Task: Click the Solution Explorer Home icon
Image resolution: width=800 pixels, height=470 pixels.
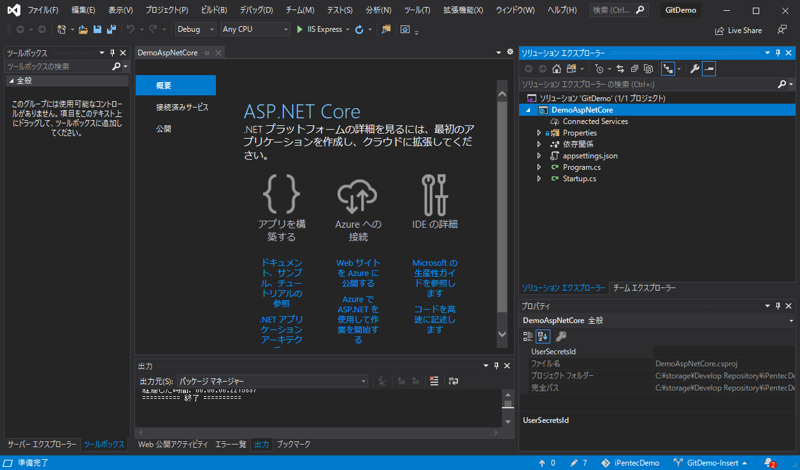Action: (x=557, y=68)
